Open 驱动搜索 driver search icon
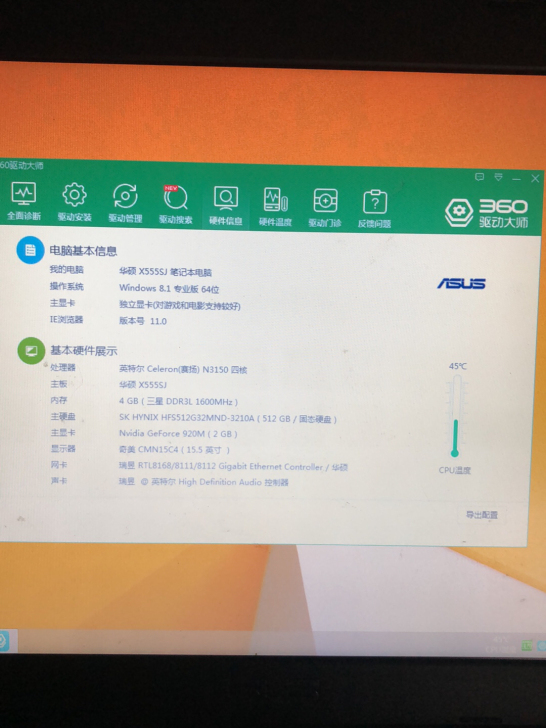Viewport: 546px width, 728px height. [x=176, y=204]
